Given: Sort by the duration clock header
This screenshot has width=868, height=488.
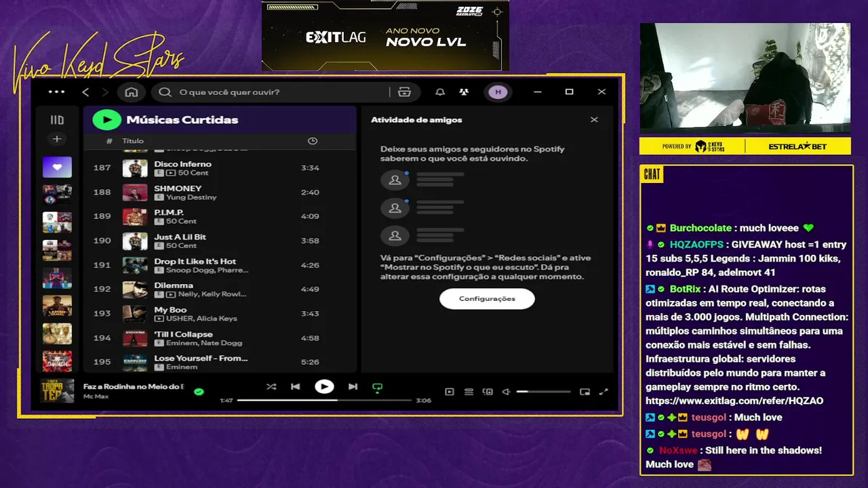Looking at the screenshot, I should coord(313,141).
